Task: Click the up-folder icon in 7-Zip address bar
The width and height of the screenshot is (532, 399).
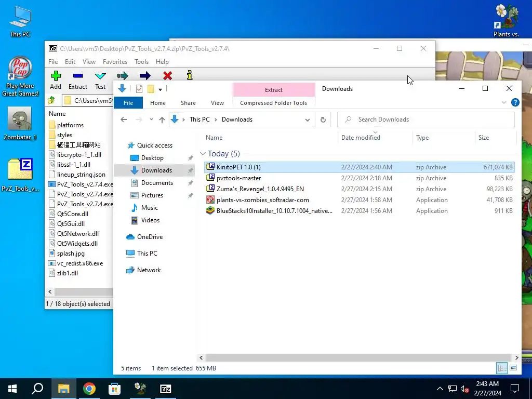Action: click(x=51, y=100)
